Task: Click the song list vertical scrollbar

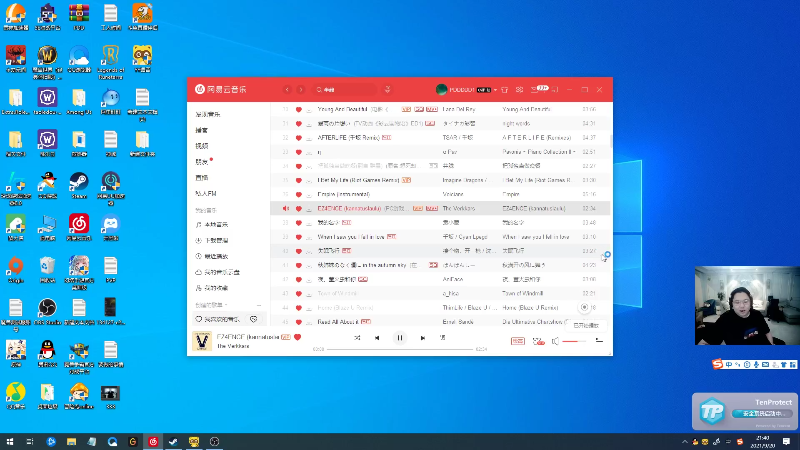Action: coord(611,141)
